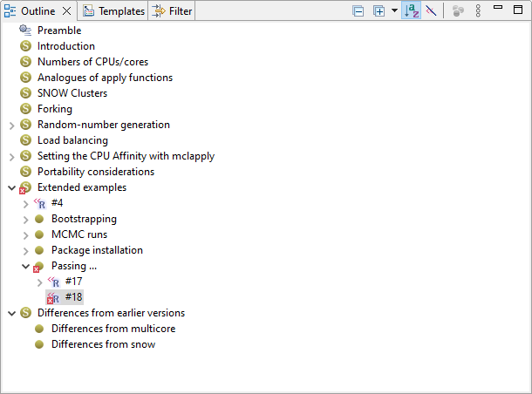The image size is (532, 394).
Task: Expand Setting the CPU Affinity node
Action: tap(11, 156)
